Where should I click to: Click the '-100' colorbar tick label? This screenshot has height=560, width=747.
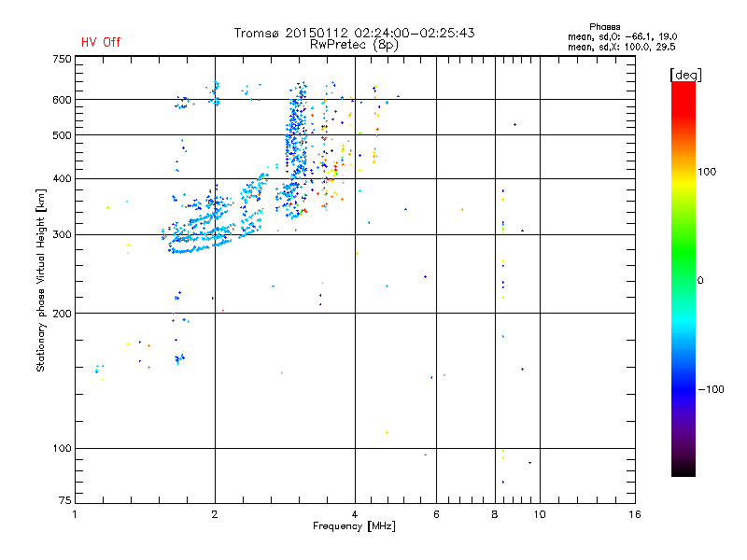tap(712, 389)
